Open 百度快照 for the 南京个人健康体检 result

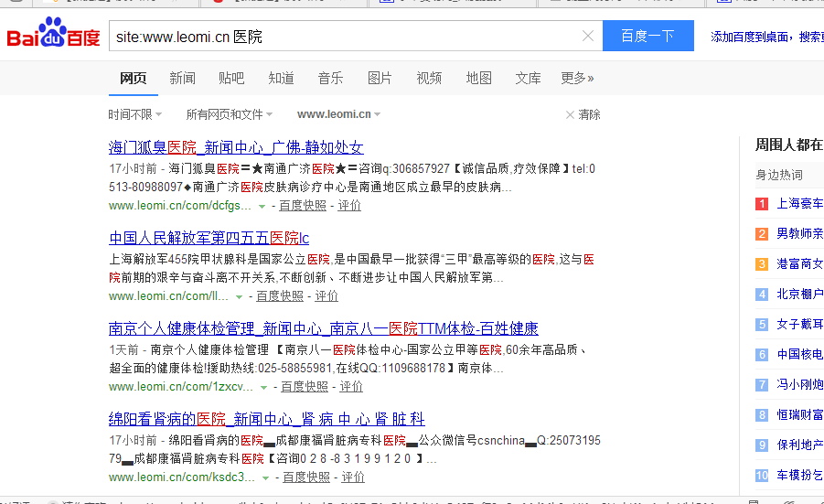click(305, 386)
